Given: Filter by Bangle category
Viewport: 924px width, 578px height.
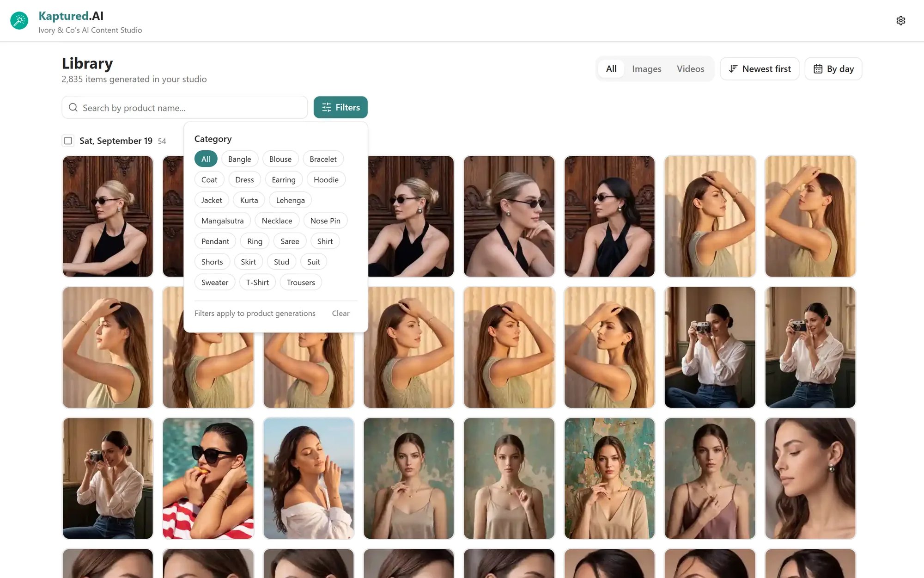Looking at the screenshot, I should [x=239, y=159].
